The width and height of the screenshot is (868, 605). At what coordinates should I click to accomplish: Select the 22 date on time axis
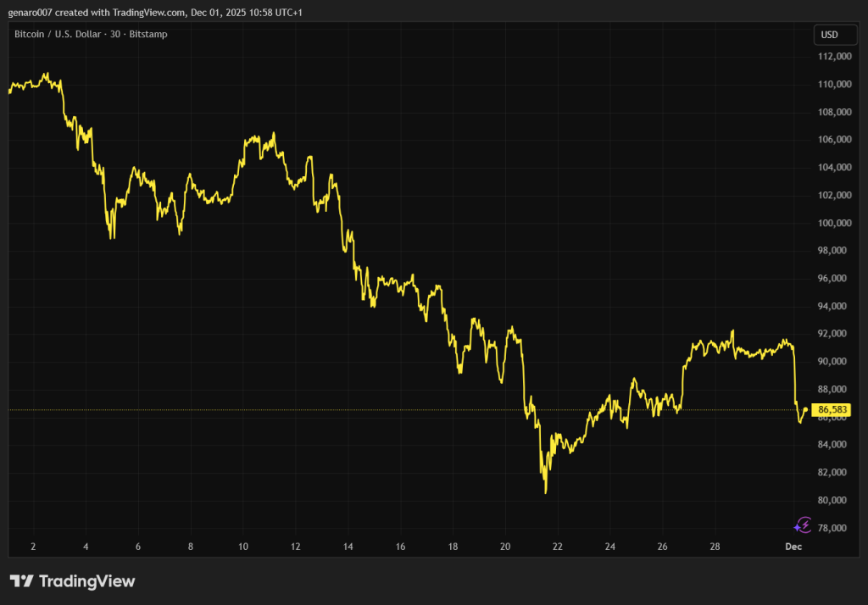click(x=558, y=547)
